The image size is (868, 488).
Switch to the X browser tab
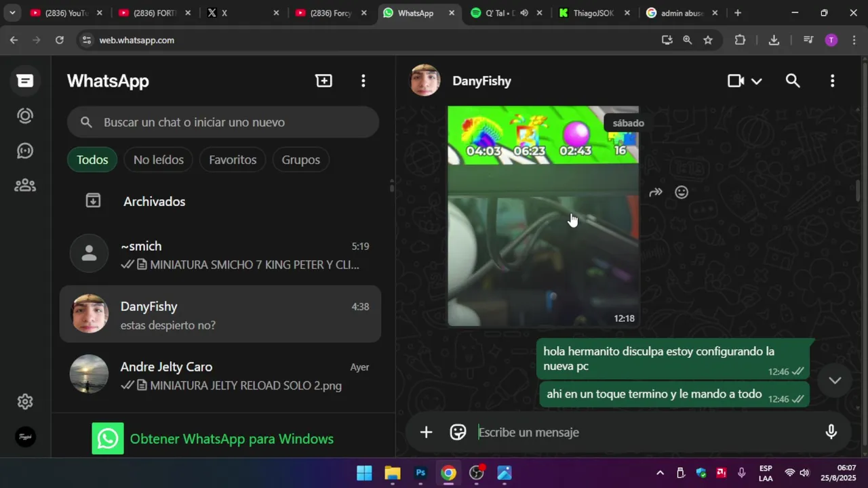(x=243, y=13)
